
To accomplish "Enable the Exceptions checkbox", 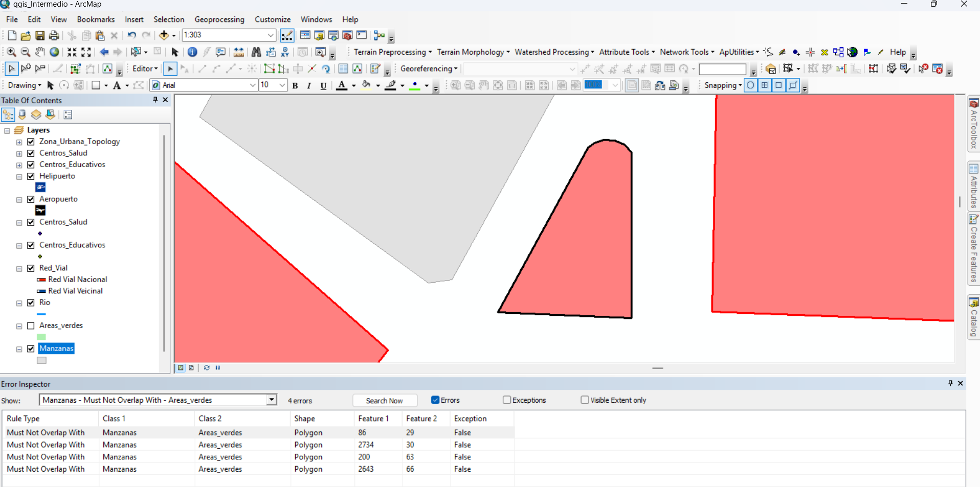I will [507, 400].
